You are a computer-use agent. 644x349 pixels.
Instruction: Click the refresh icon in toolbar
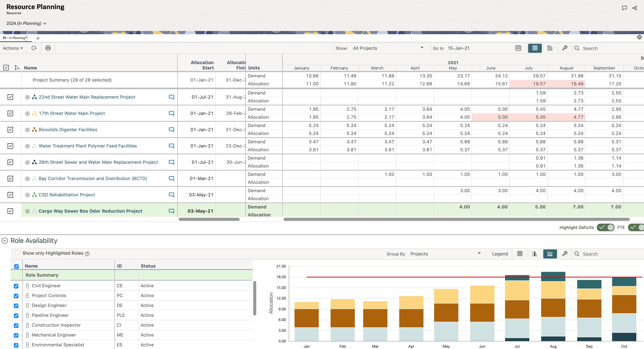click(x=34, y=48)
